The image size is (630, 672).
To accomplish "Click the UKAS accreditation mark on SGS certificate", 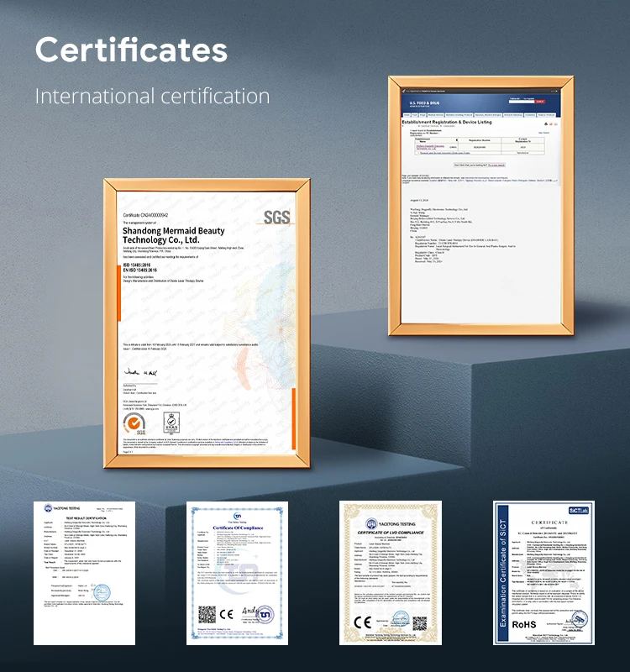I will [x=171, y=423].
